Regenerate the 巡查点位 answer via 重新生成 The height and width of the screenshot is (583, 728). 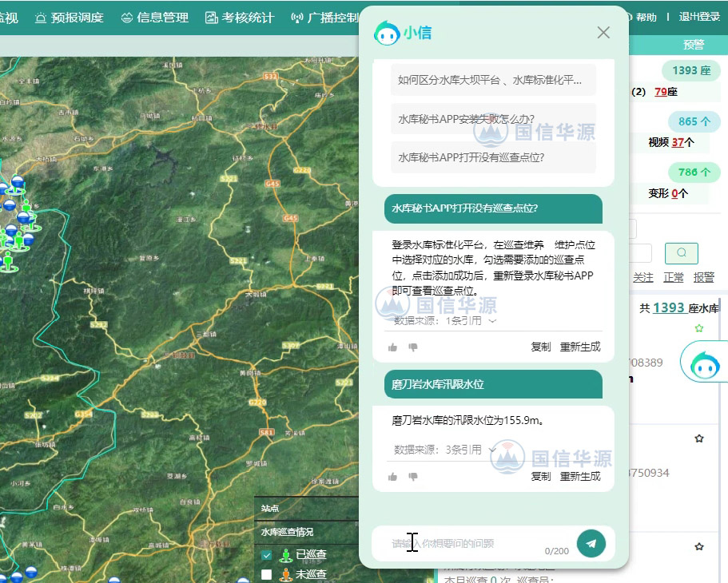(x=580, y=347)
